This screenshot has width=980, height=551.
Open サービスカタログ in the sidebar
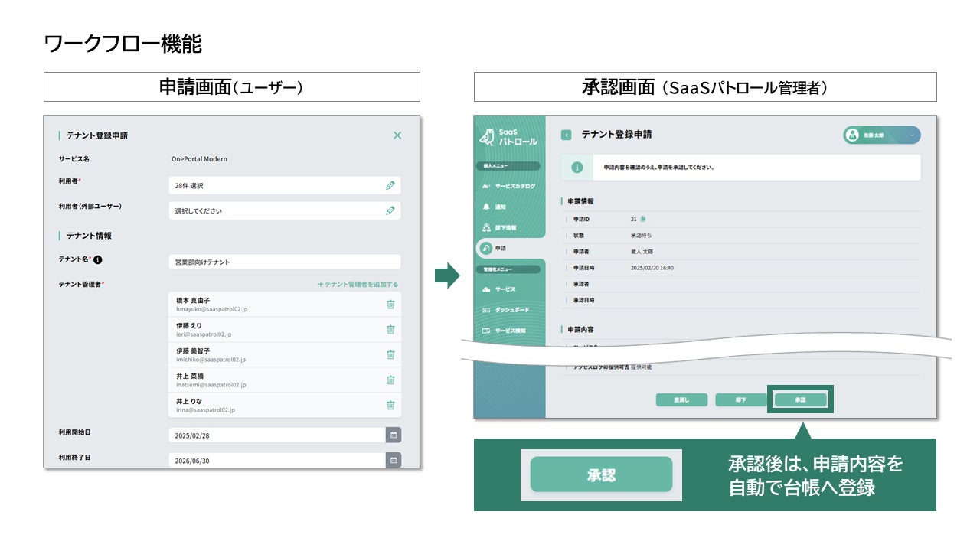click(509, 187)
